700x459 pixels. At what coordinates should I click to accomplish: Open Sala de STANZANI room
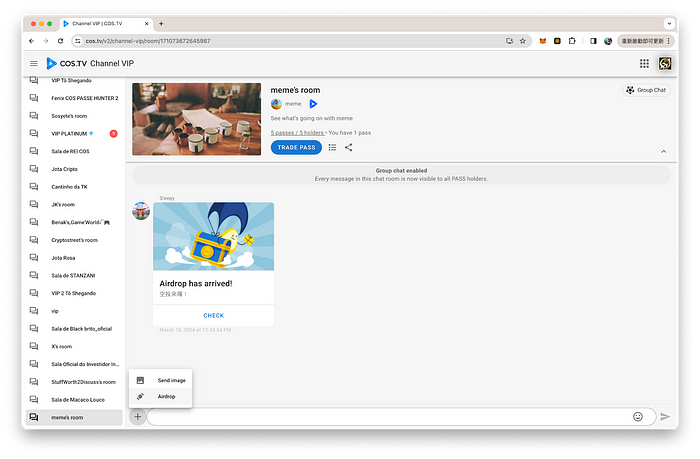pos(74,275)
